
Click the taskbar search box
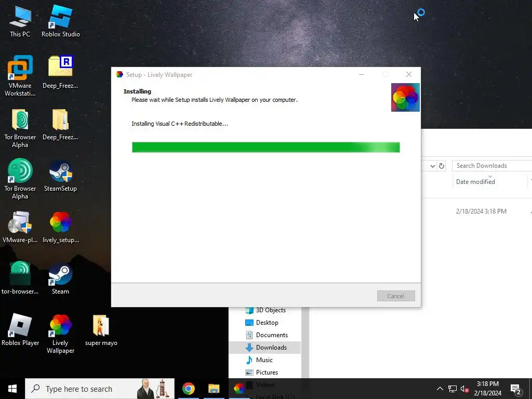pos(100,389)
